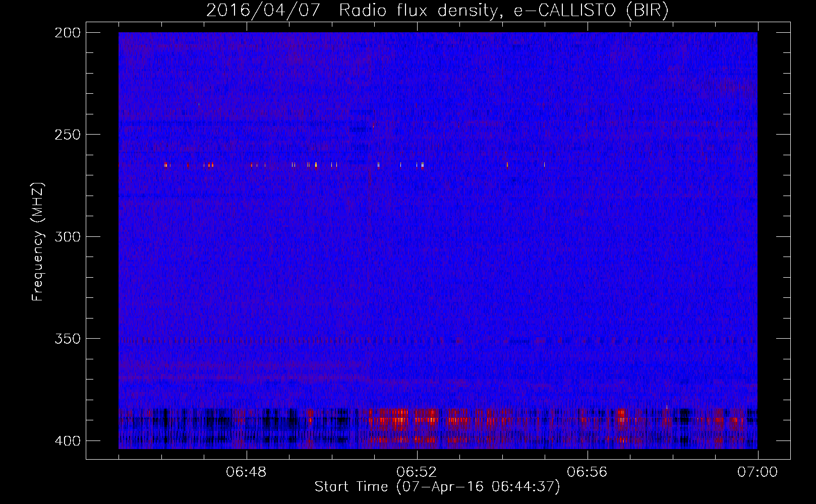Click the plot title '2016/04/07 Radio flux density'
The width and height of the screenshot is (816, 504).
[437, 10]
